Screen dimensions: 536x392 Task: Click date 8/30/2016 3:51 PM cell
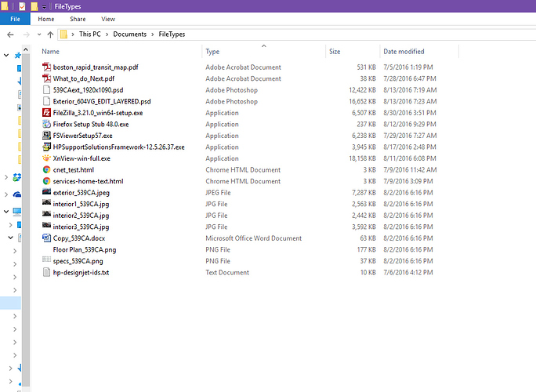[x=410, y=113]
